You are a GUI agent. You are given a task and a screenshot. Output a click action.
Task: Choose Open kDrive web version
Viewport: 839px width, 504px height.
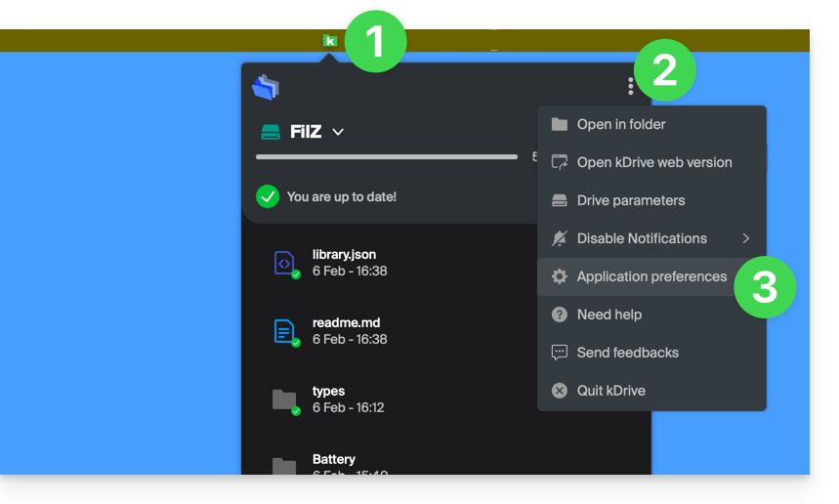pyautogui.click(x=653, y=162)
